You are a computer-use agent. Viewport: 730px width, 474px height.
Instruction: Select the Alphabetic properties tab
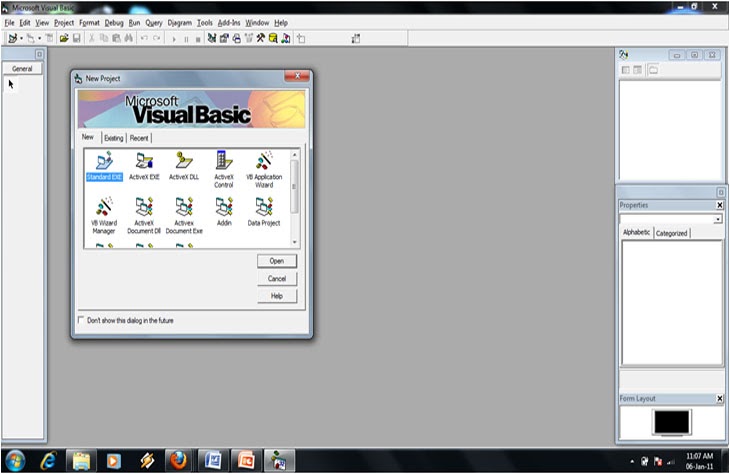636,232
